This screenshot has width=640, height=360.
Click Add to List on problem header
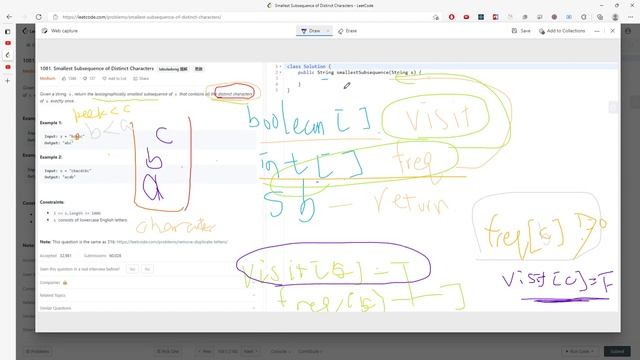click(x=114, y=78)
